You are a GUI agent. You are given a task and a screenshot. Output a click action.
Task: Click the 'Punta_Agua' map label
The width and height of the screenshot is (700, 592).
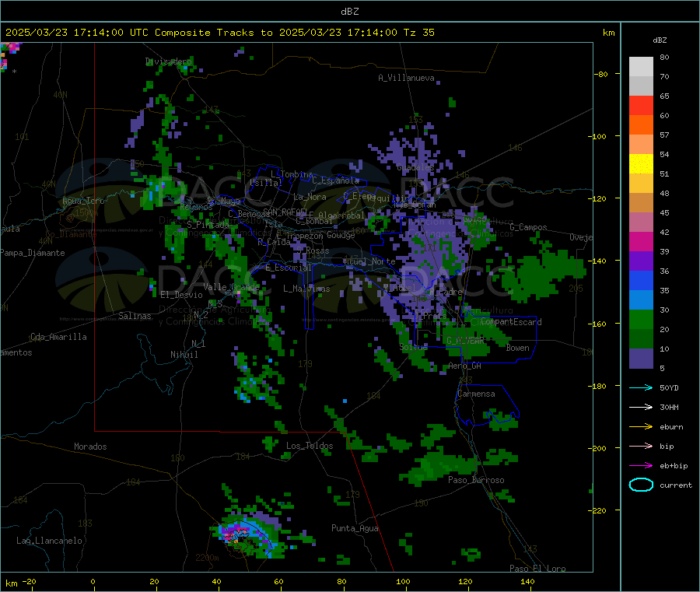(355, 528)
